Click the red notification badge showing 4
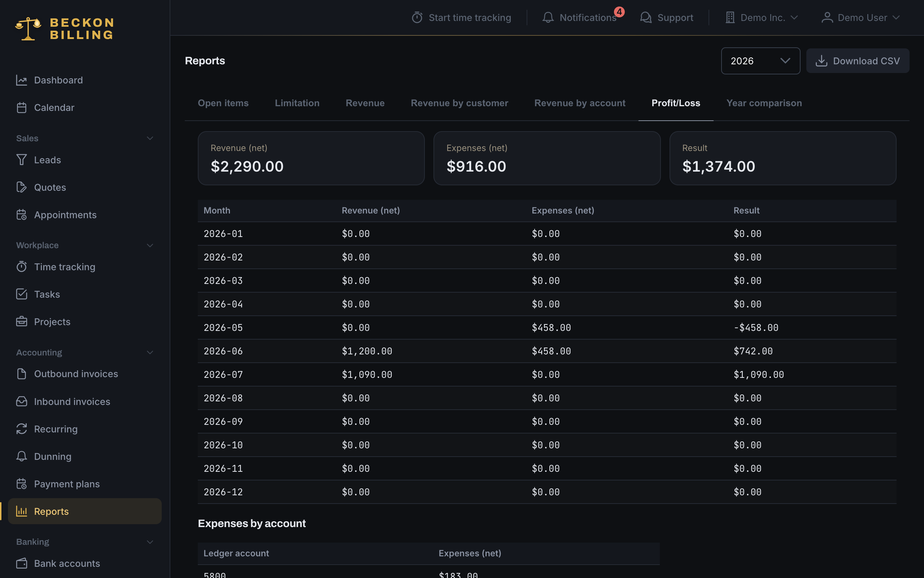The image size is (924, 578). tap(619, 12)
